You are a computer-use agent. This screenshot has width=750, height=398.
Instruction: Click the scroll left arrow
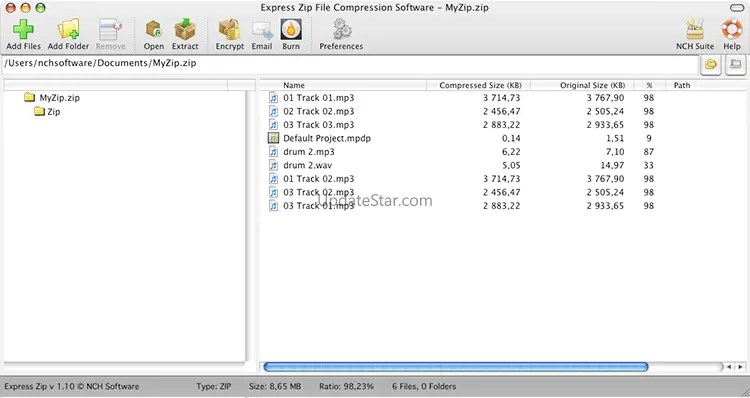click(729, 367)
